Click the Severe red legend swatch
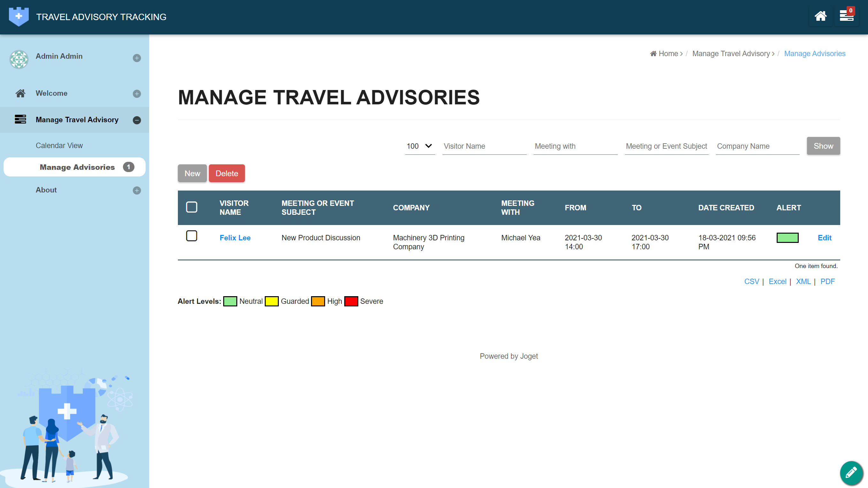 [x=351, y=301]
